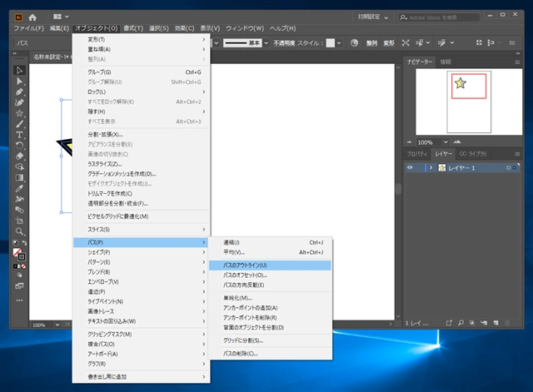The height and width of the screenshot is (392, 533).
Task: Open the navigator zoom percentage dropdown
Action: (x=446, y=142)
